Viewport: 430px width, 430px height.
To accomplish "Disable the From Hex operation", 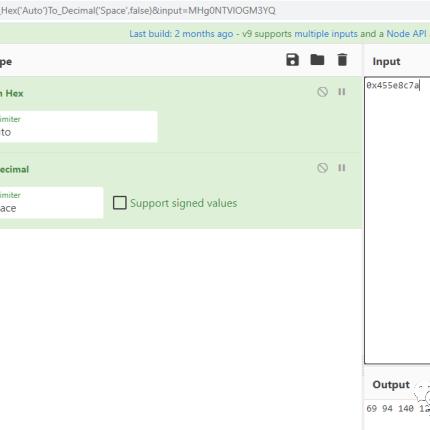I will [322, 92].
